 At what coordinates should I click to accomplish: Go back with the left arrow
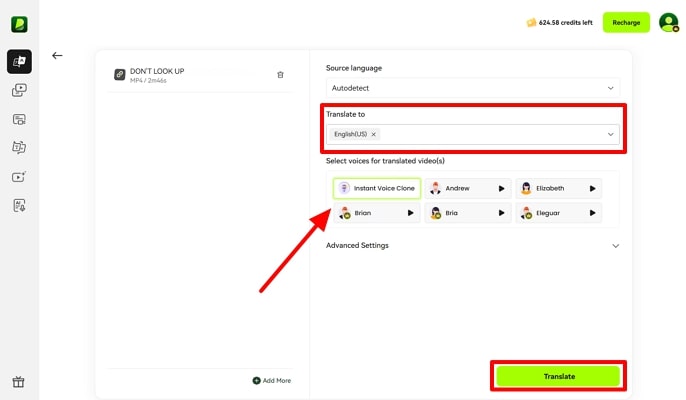click(x=57, y=56)
